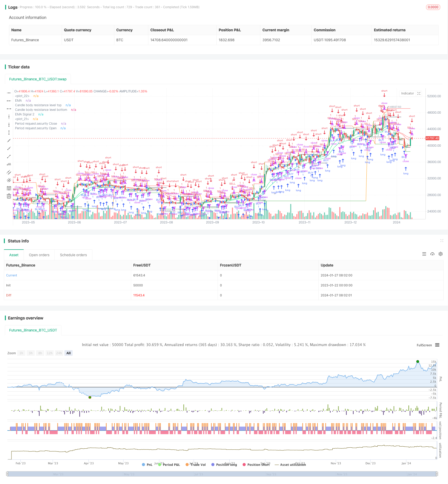The height and width of the screenshot is (484, 448).
Task: Toggle Trade Vol series in legend
Action: [x=196, y=465]
